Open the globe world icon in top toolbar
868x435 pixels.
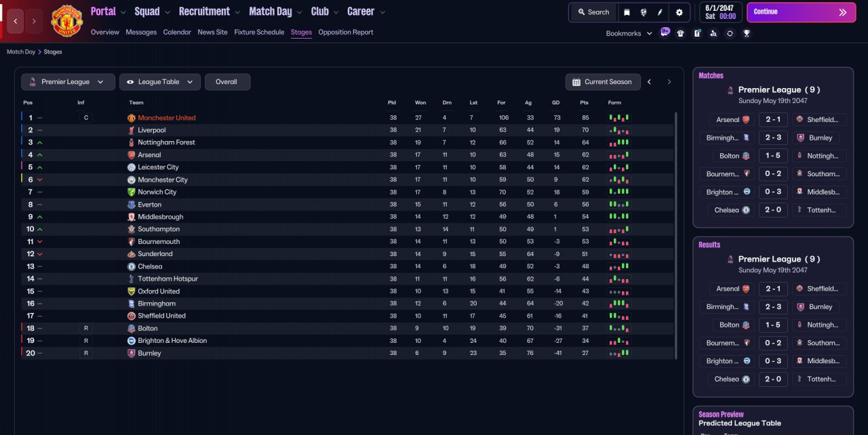(643, 12)
